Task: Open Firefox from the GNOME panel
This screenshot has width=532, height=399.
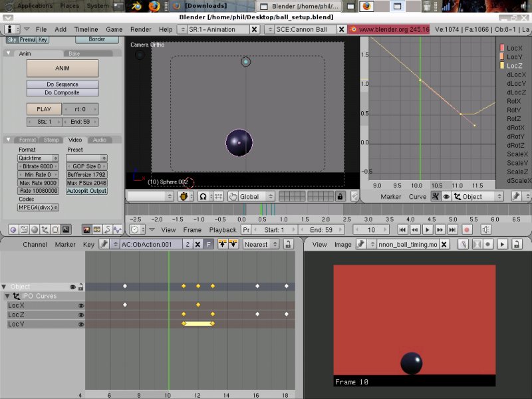Action: click(x=154, y=6)
